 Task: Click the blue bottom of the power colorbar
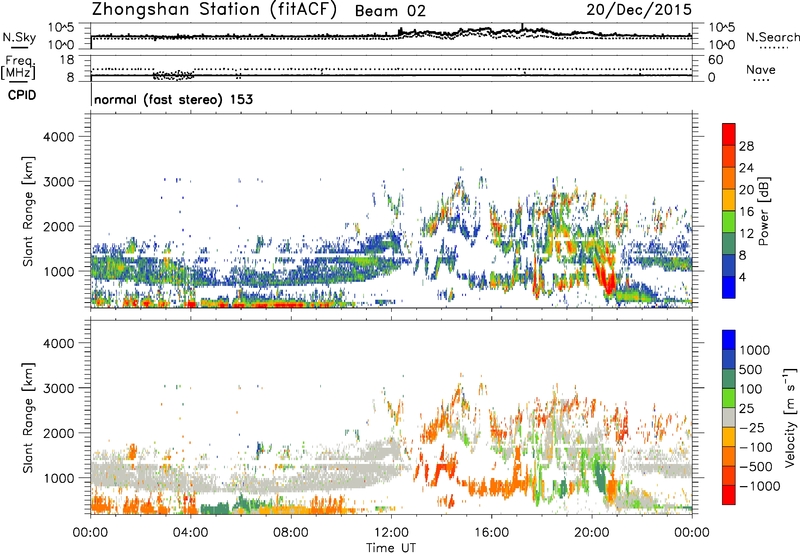tap(729, 287)
